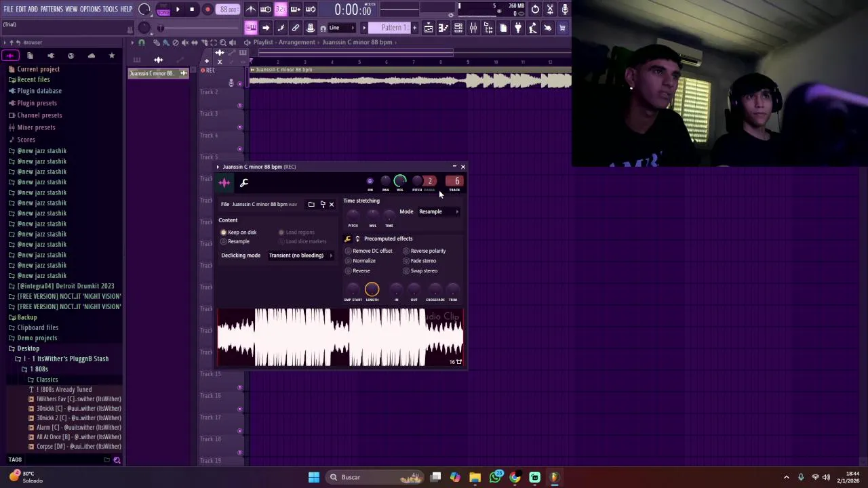Click the precomputed effects wrench icon

tap(348, 239)
